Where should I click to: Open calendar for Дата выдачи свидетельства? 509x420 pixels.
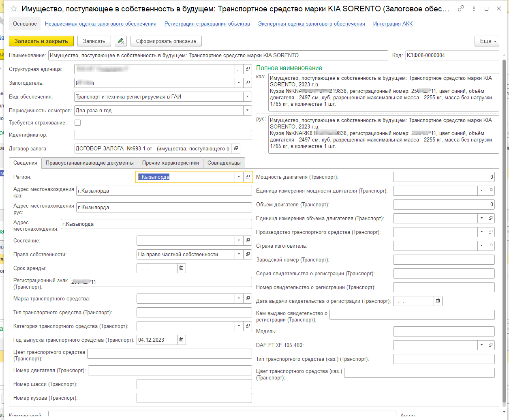point(438,301)
